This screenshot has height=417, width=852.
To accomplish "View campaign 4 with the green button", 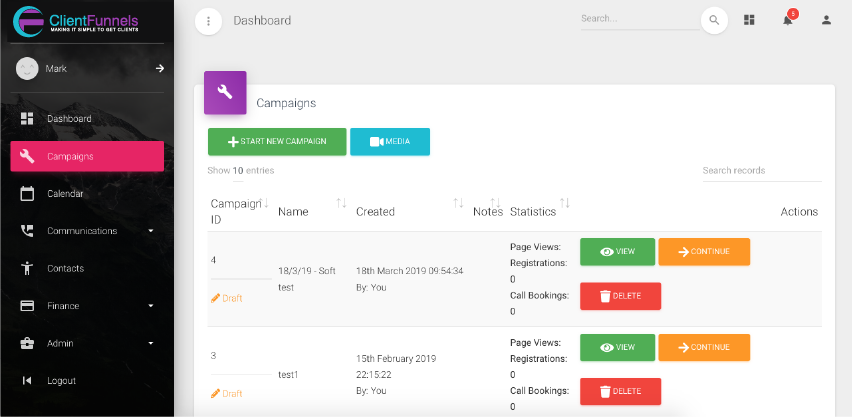I will (x=617, y=252).
